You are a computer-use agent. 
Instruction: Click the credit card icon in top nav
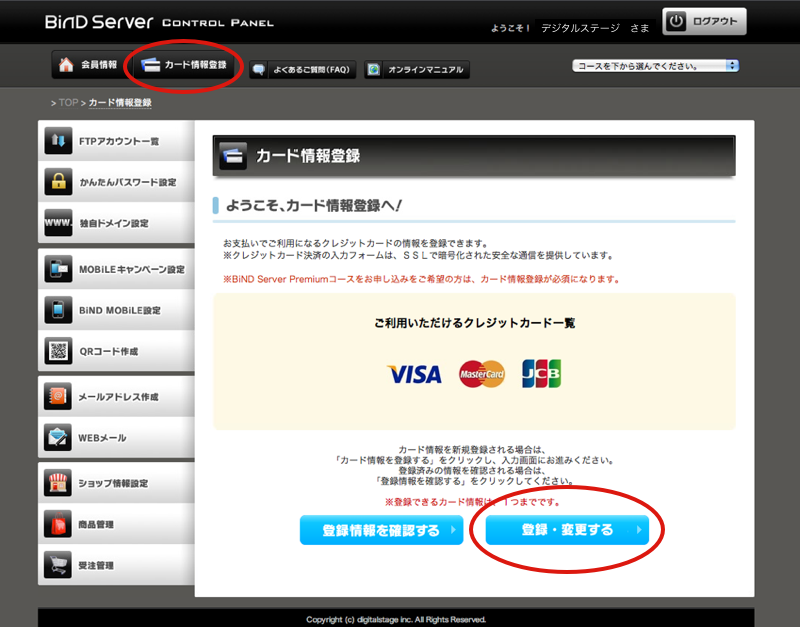[151, 65]
